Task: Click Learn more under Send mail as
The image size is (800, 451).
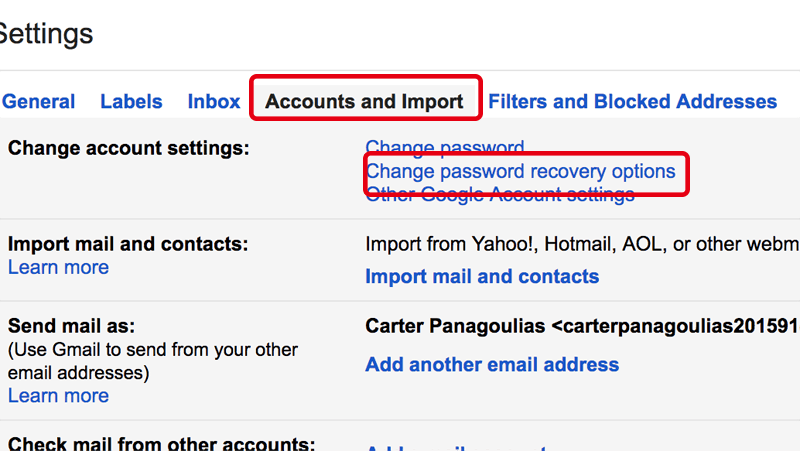Action: point(58,395)
